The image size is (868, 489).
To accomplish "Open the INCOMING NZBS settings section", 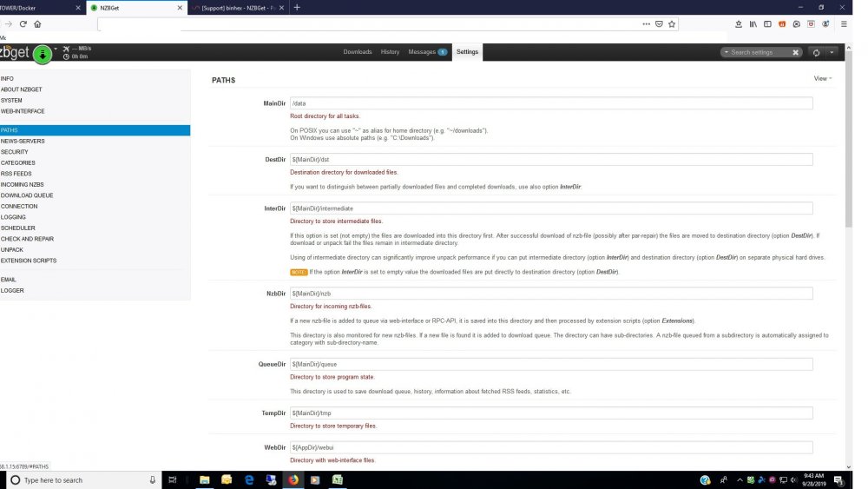I will click(x=23, y=184).
